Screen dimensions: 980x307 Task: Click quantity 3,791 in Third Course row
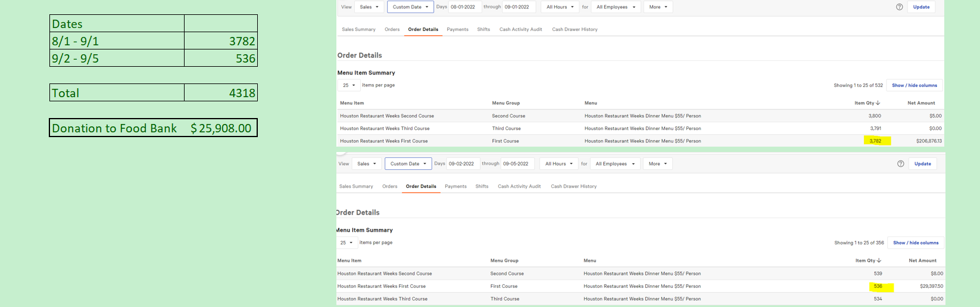875,129
